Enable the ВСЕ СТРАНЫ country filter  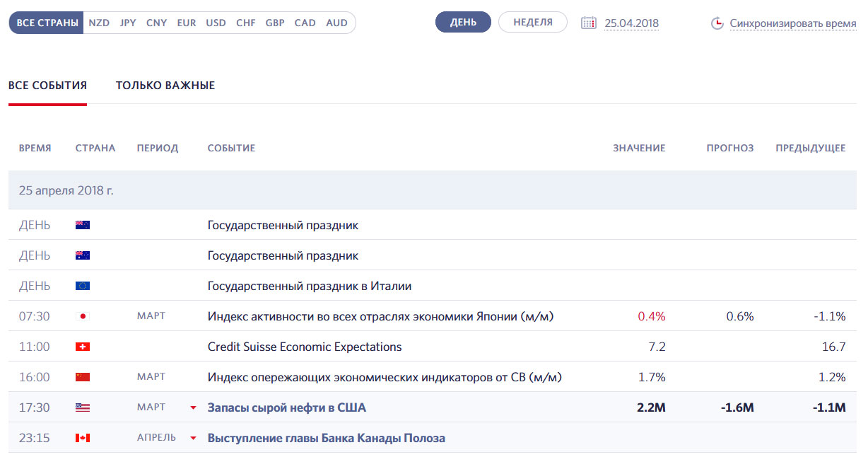47,23
